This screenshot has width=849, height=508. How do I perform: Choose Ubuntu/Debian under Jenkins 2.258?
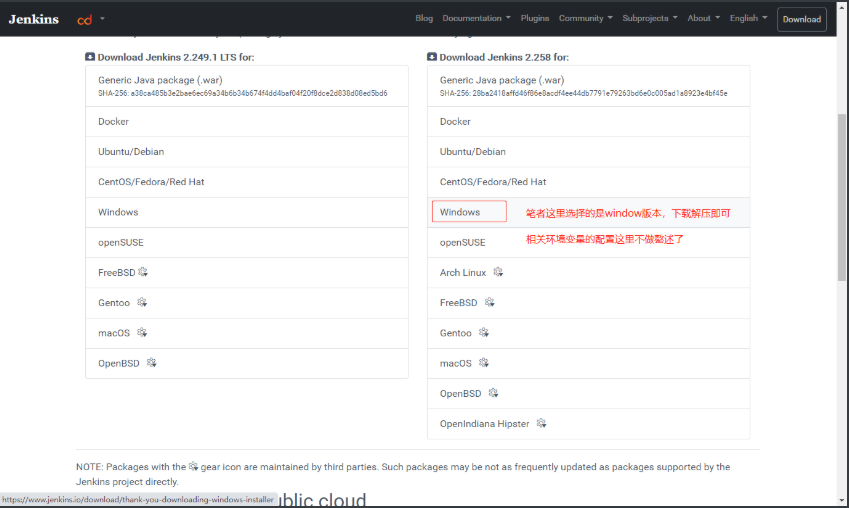pos(589,152)
